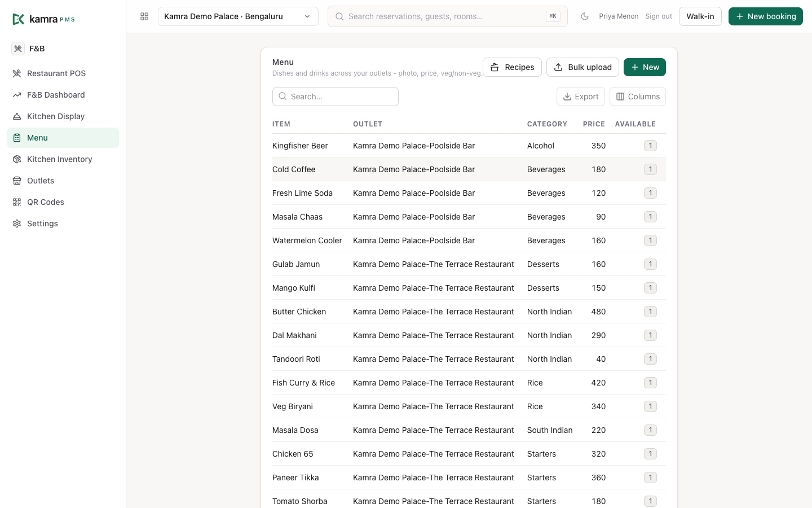Click available badge for Paneer Tikka
Viewport: 812px width, 508px height.
click(x=650, y=478)
